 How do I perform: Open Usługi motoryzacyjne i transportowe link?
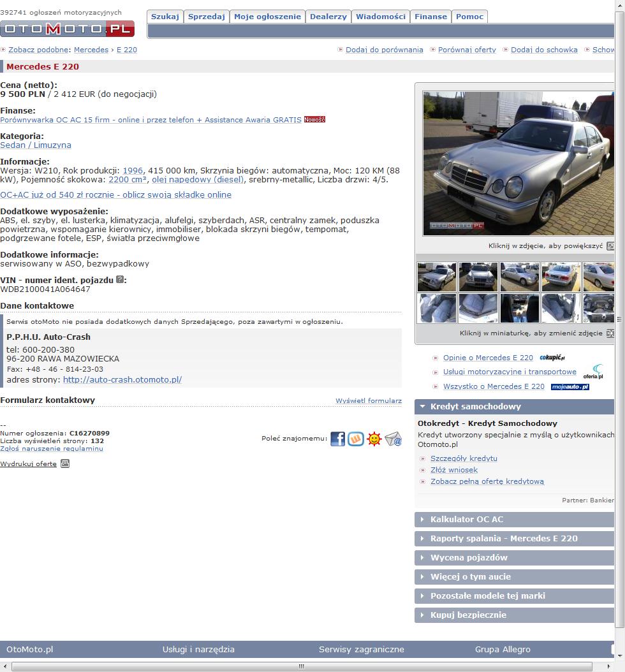click(x=510, y=372)
